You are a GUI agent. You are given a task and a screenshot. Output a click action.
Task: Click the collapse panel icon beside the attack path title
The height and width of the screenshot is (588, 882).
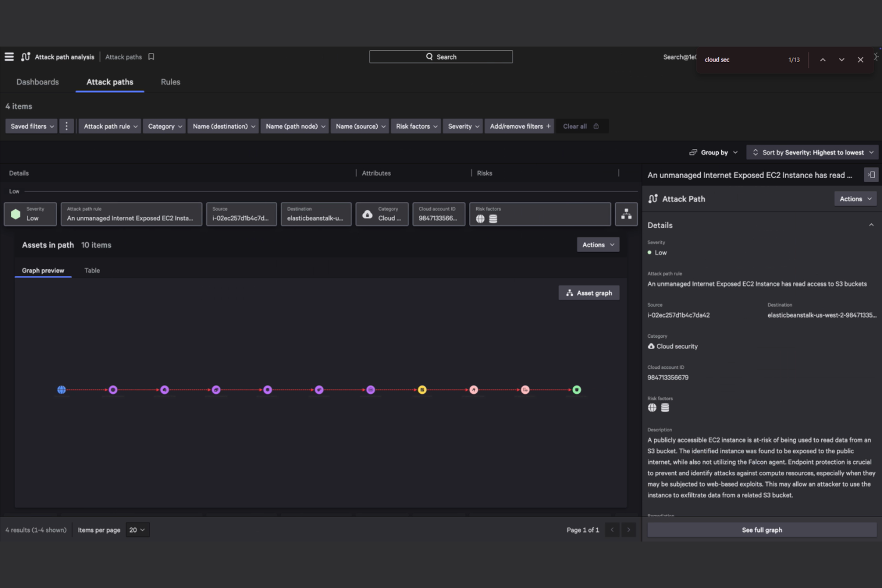click(x=871, y=175)
